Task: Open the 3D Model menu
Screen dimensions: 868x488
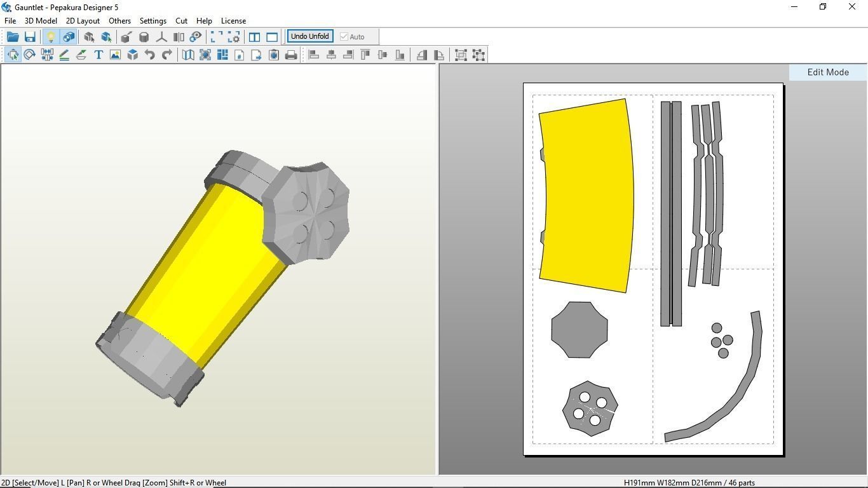Action: tap(41, 21)
